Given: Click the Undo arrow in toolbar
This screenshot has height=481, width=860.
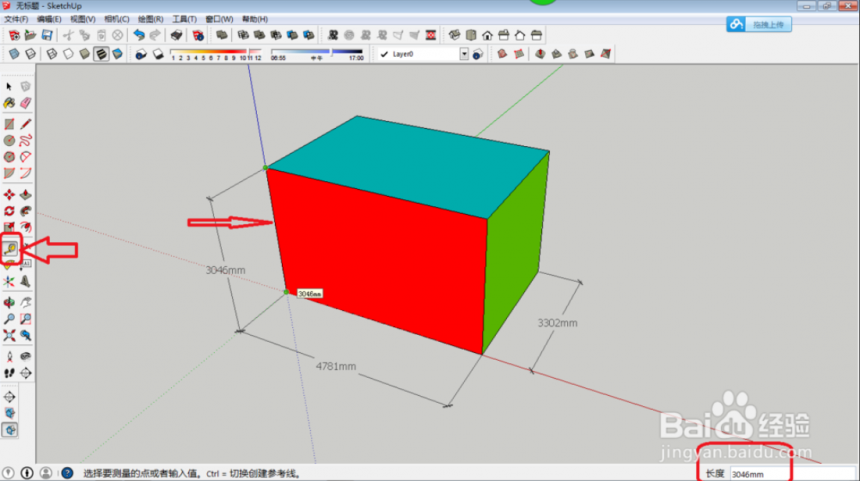Looking at the screenshot, I should coord(139,36).
